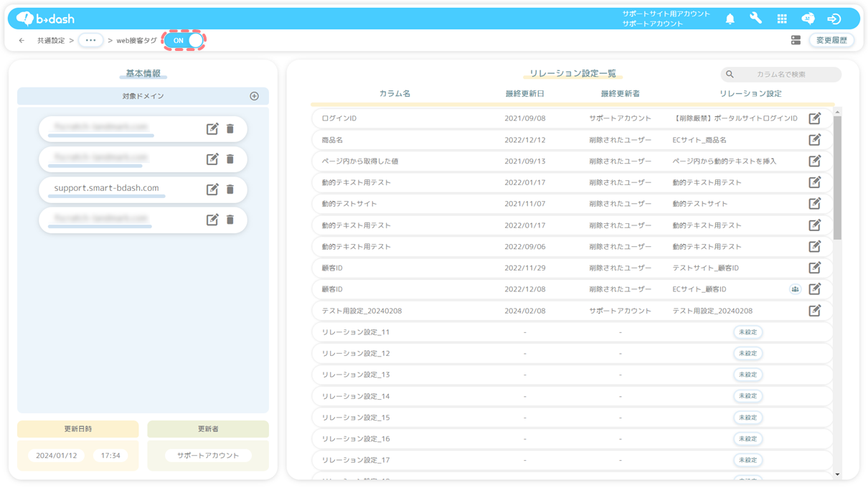The width and height of the screenshot is (868, 488).
Task: Click the search magnifier icon
Action: 730,75
